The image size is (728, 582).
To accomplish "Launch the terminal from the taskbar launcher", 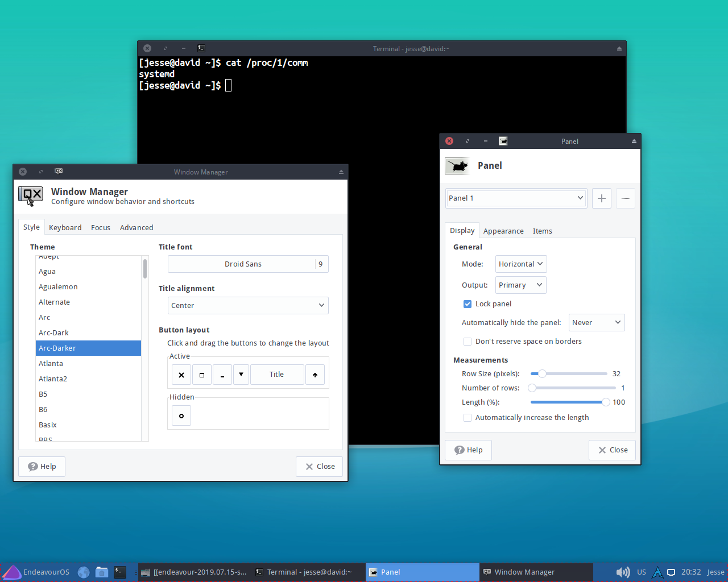I will point(120,572).
